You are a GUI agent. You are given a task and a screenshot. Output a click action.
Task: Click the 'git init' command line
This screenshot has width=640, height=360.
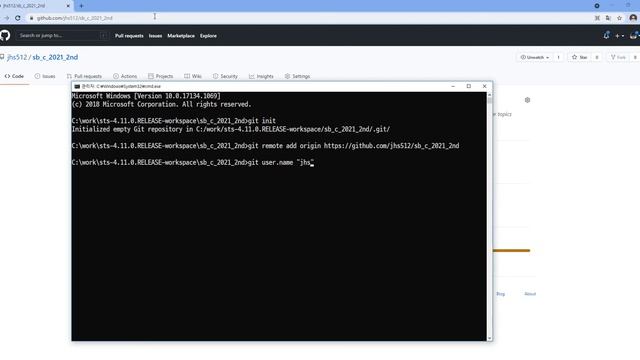click(173, 121)
